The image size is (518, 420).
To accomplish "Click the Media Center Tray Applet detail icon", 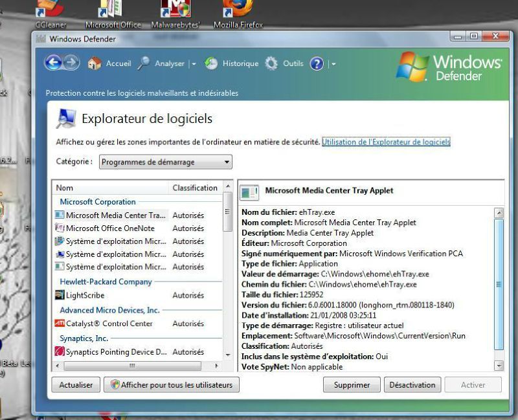I will (x=249, y=192).
